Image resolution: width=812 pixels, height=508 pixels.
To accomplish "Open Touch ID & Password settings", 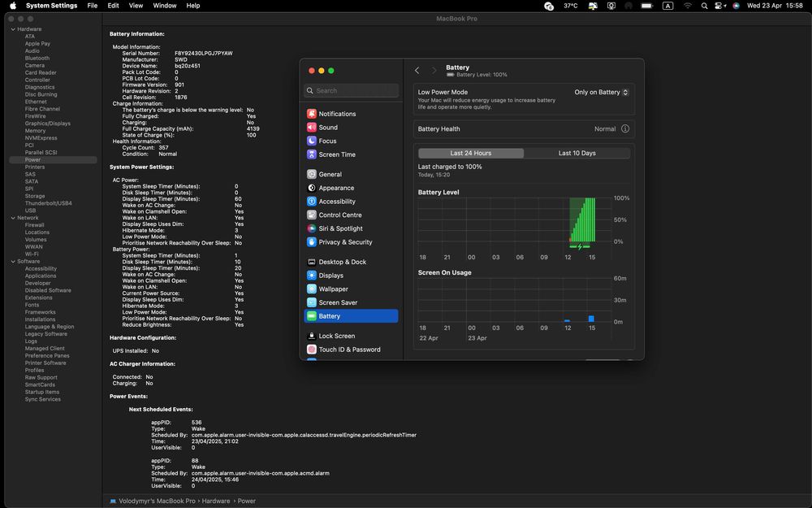I will 349,350.
